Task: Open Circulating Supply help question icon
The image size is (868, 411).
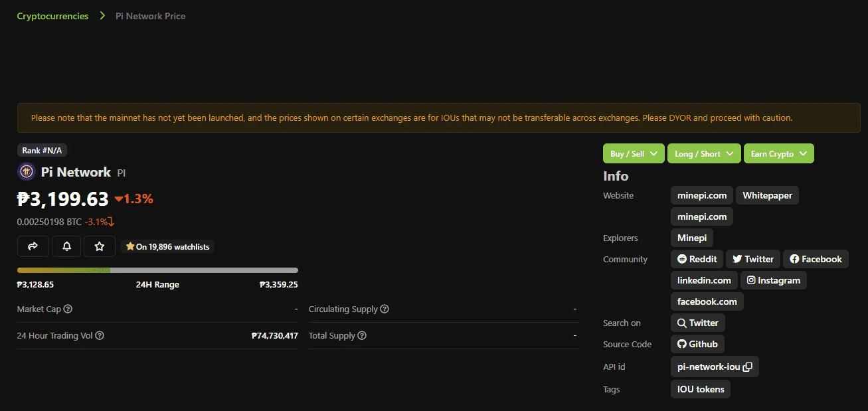Action: coord(385,309)
